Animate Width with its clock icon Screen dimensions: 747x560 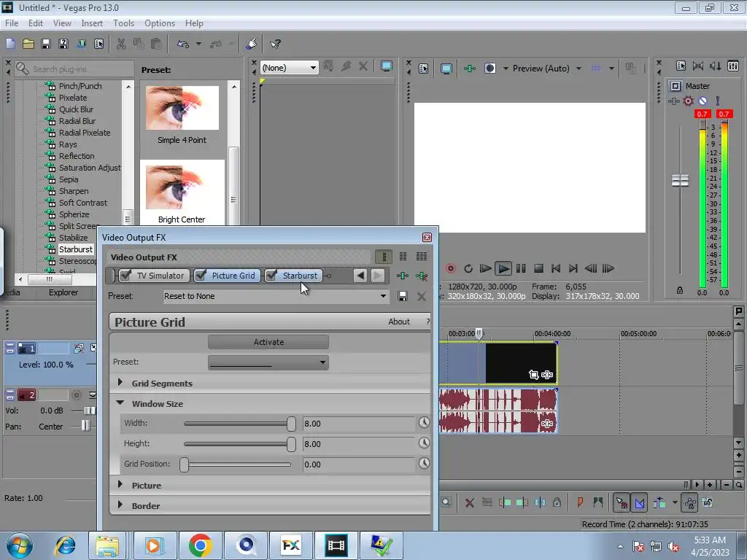pos(424,422)
